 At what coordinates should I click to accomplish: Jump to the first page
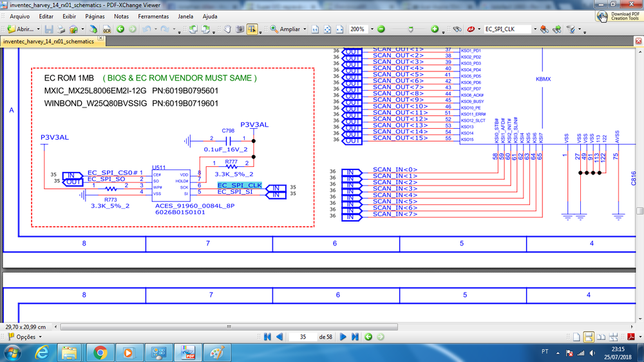(268, 337)
